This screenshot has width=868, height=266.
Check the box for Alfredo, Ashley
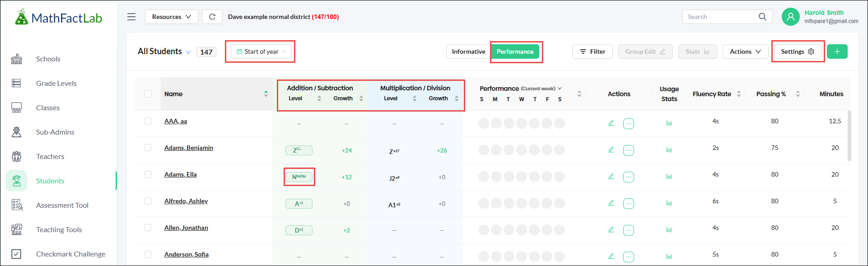click(148, 201)
